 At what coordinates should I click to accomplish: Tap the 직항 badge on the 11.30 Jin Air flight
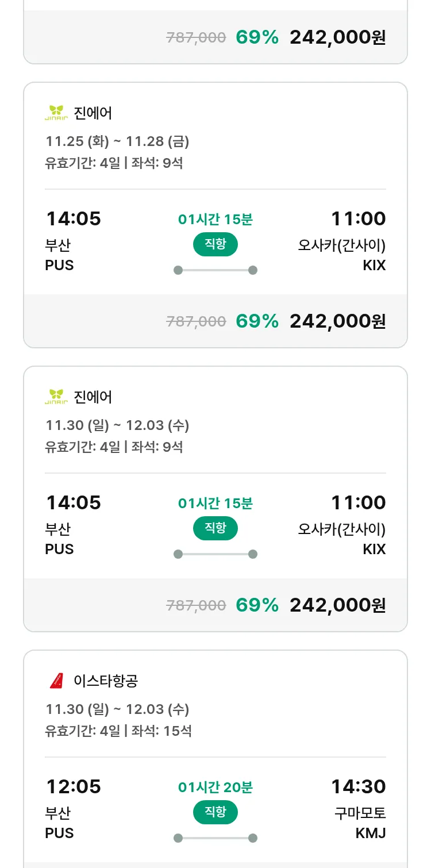coord(215,528)
